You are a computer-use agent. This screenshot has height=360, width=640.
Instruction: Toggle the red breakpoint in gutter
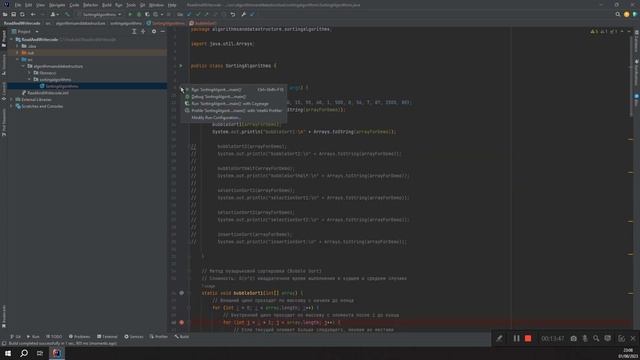(182, 322)
